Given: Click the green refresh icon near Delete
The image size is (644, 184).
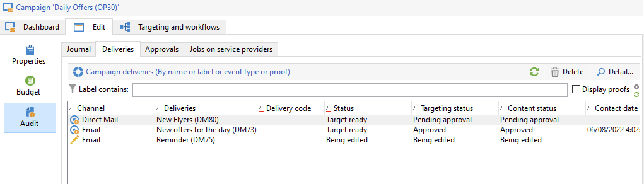Looking at the screenshot, I should [x=534, y=72].
